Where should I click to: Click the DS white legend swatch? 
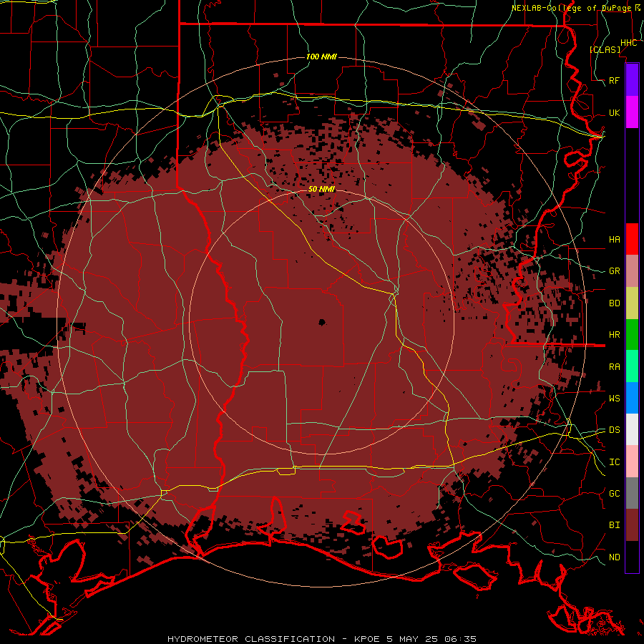[x=632, y=429]
